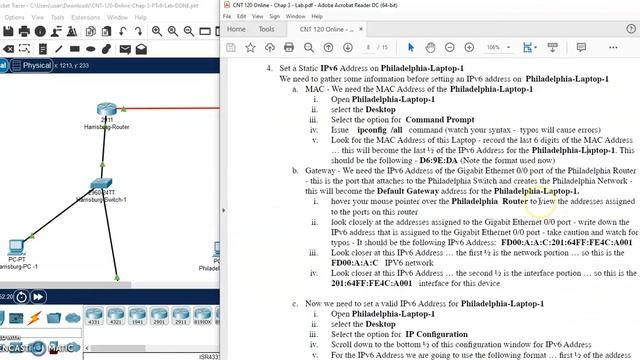Select the Delete tool in Packet Tracer
The height and width of the screenshot is (360, 640).
click(x=8, y=49)
